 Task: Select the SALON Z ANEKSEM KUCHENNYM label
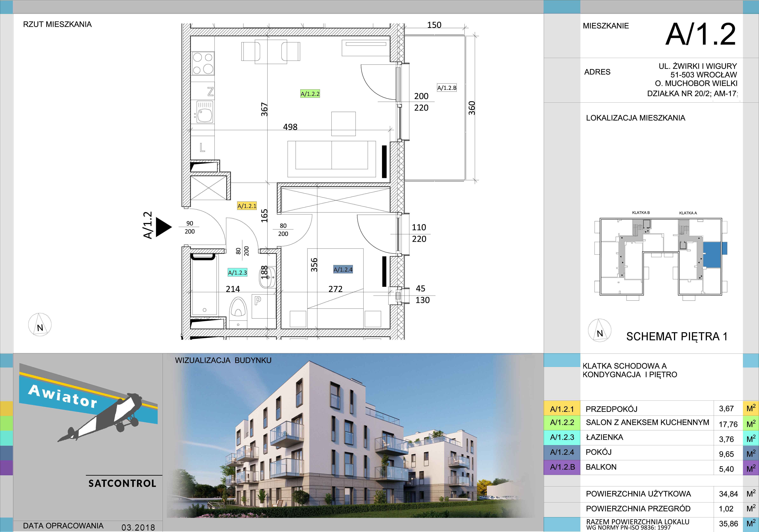tap(648, 422)
